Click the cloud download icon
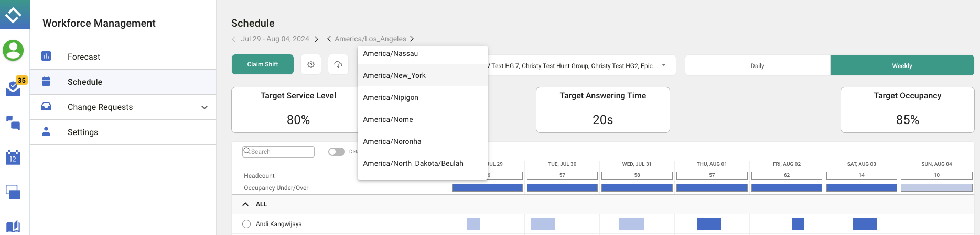The width and height of the screenshot is (980, 235). point(338,64)
